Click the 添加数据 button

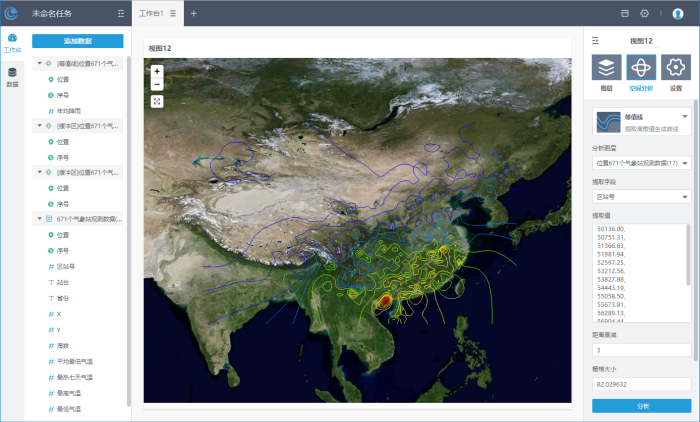[x=77, y=41]
